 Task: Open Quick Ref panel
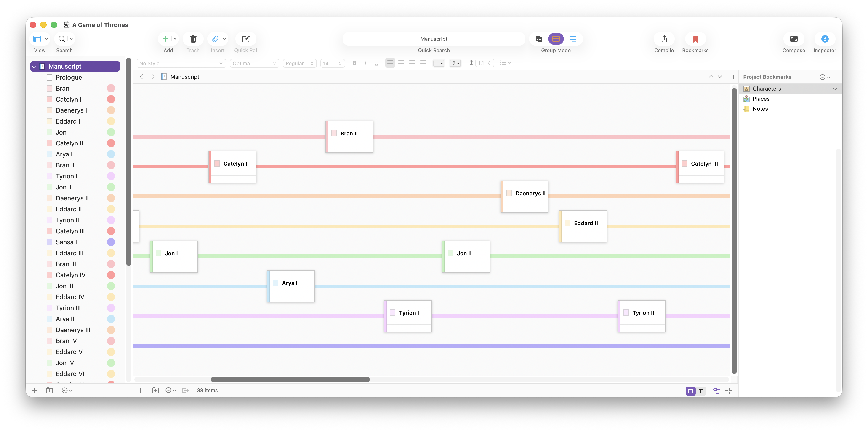[246, 39]
